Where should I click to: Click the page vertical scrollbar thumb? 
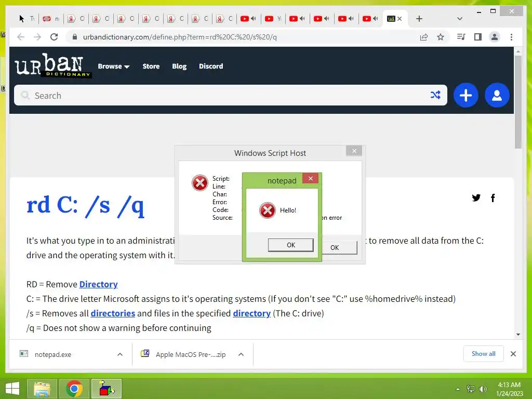[x=518, y=102]
